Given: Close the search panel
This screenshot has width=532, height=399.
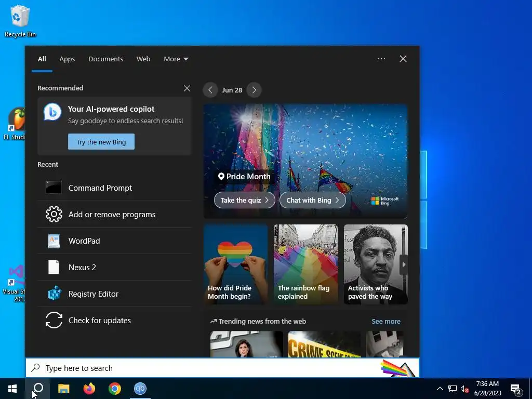Looking at the screenshot, I should pos(403,59).
